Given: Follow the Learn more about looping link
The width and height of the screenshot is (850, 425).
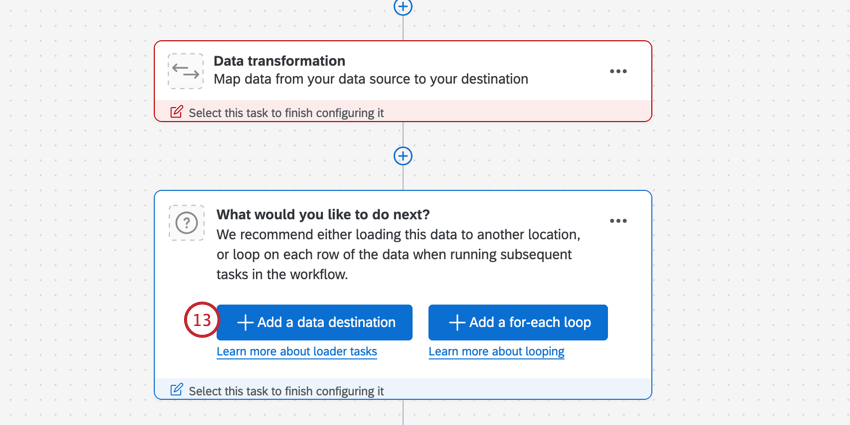Looking at the screenshot, I should (496, 352).
